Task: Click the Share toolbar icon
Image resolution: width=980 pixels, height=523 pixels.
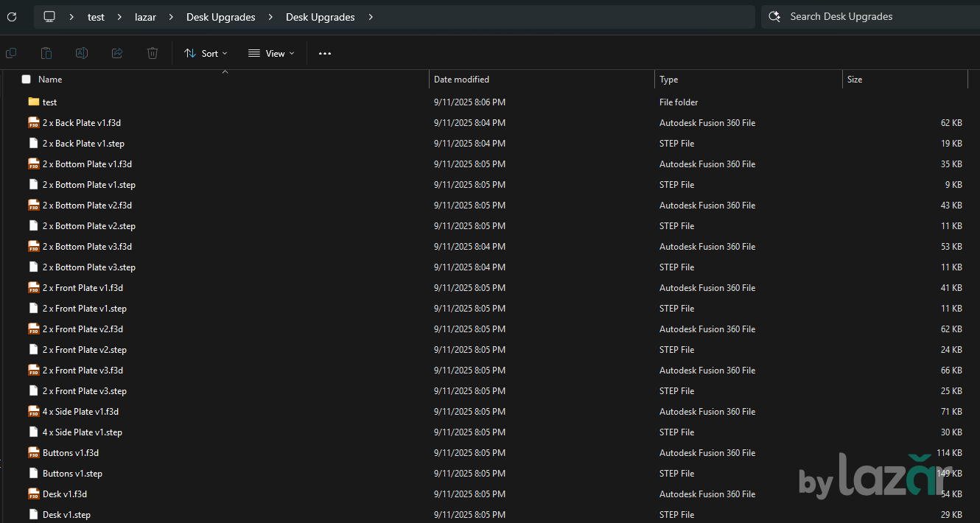Action: 117,53
